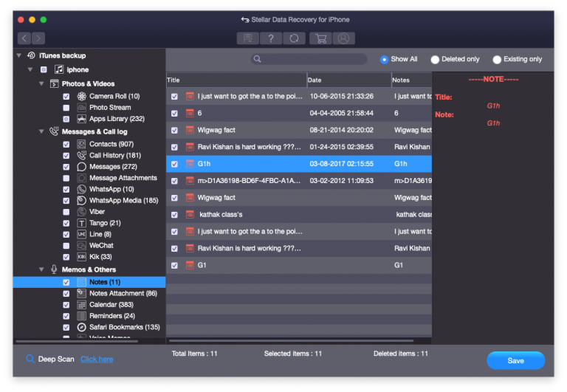Open the Deep Scan Click here link
The width and height of the screenshot is (567, 392).
tap(97, 359)
